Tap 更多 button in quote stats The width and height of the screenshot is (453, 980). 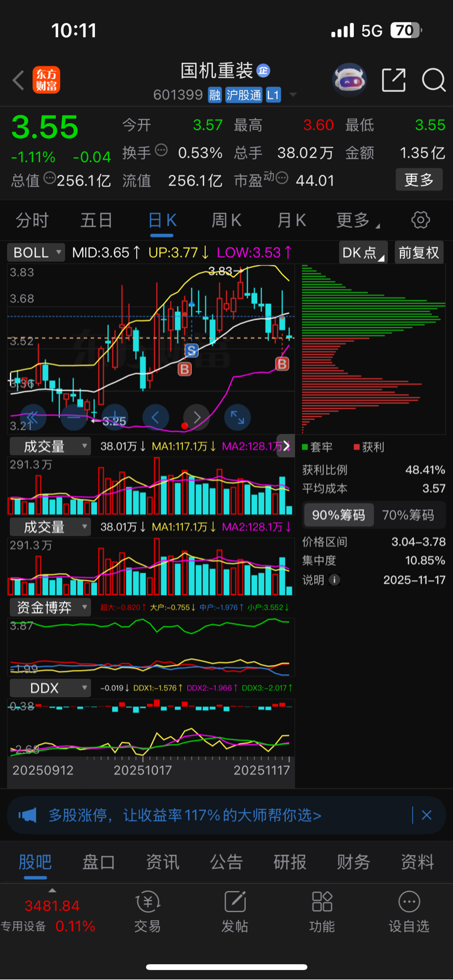[419, 180]
